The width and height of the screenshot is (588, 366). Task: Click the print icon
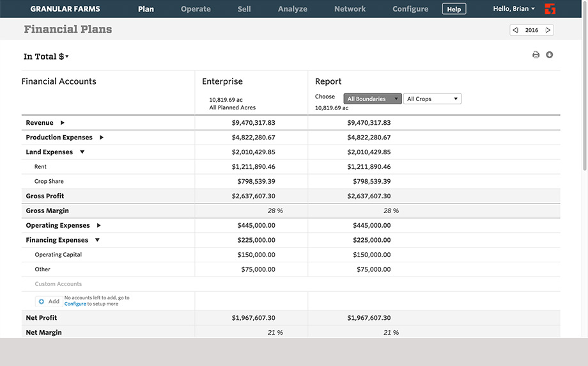pos(536,55)
